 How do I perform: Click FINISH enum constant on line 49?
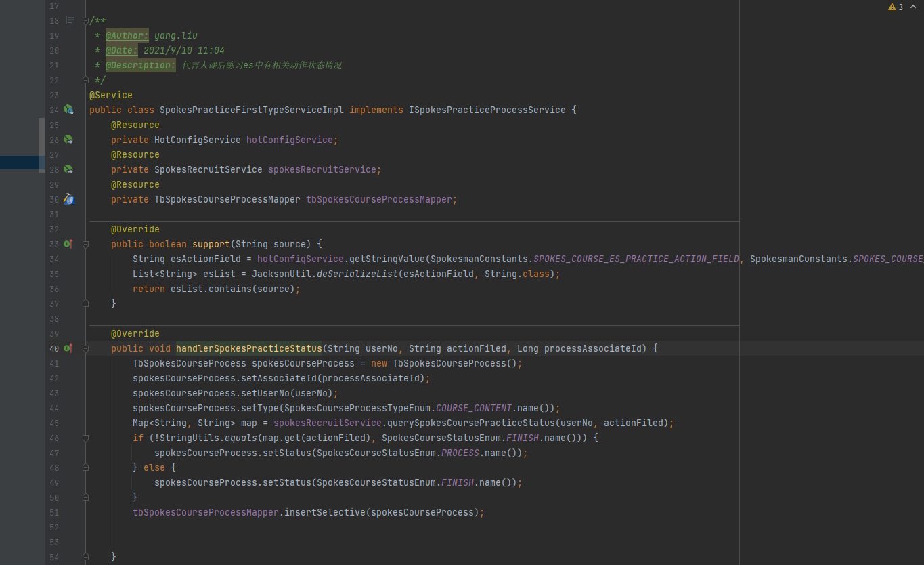(x=458, y=482)
